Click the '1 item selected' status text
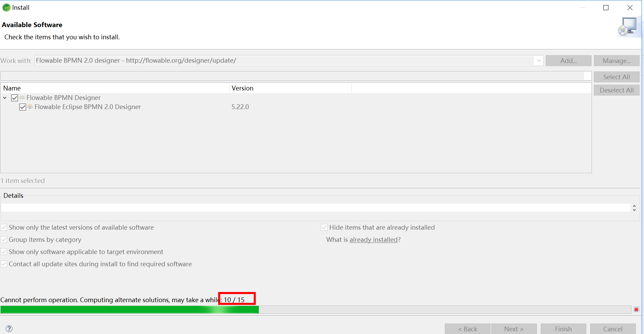 click(x=23, y=181)
